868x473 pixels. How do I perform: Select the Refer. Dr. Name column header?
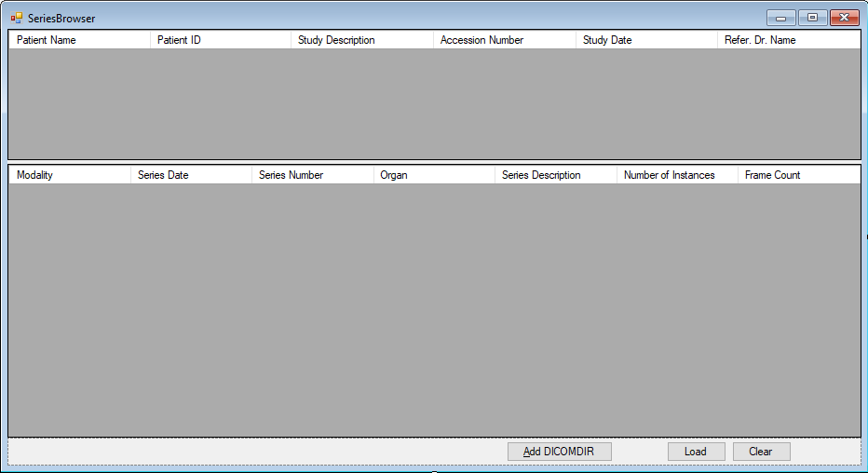coord(789,40)
